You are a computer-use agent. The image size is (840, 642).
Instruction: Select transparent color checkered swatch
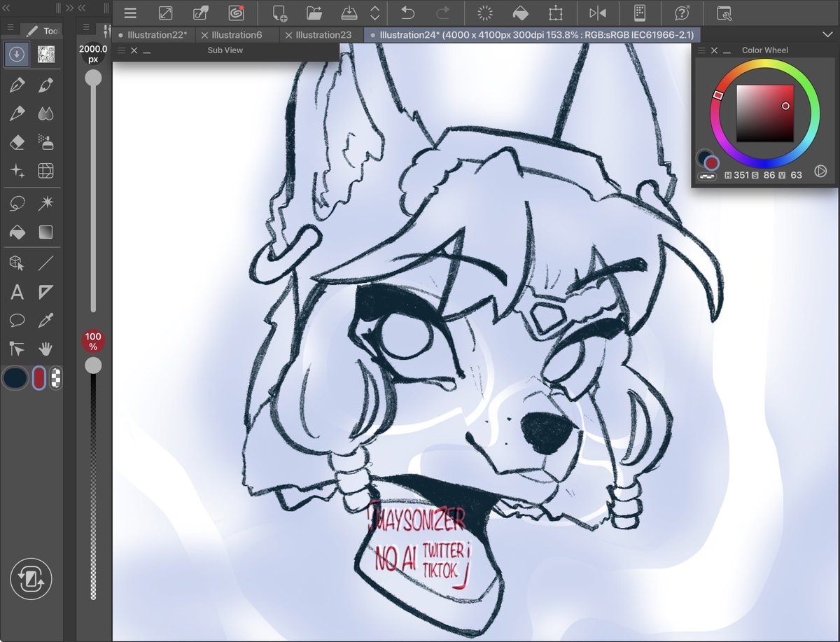[x=56, y=378]
